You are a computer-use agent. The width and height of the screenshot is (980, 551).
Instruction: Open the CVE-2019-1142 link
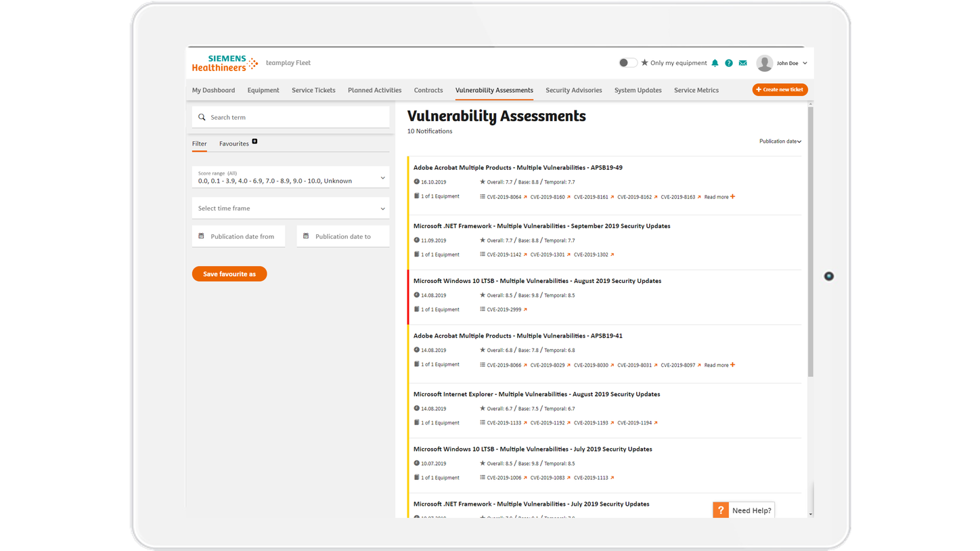click(x=504, y=255)
